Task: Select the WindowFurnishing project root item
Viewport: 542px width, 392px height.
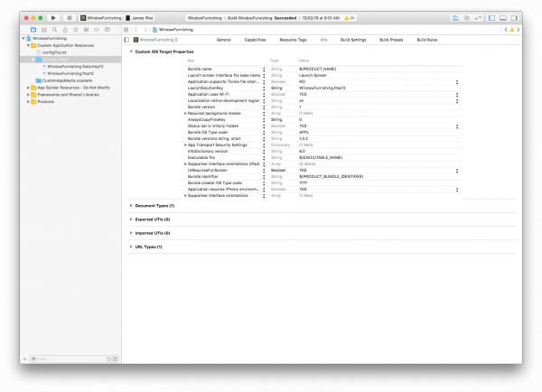Action: click(49, 38)
